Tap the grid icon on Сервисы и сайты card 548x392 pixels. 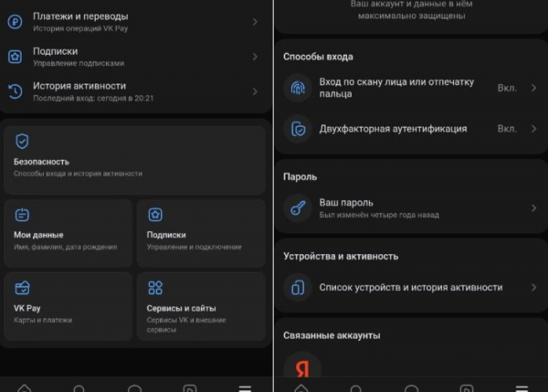[155, 288]
